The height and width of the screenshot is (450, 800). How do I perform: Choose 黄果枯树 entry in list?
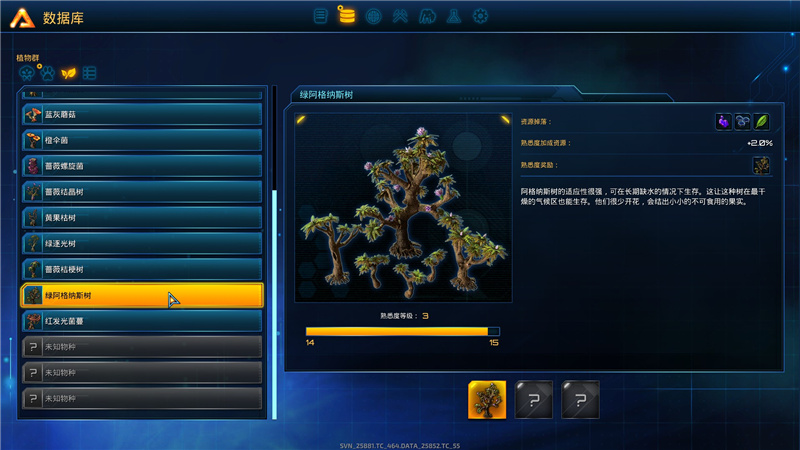[x=142, y=217]
